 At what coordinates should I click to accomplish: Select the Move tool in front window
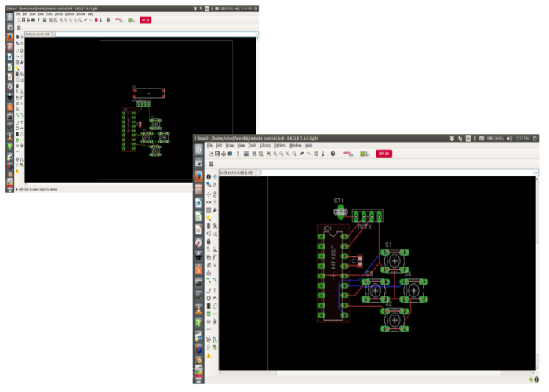[x=209, y=194]
